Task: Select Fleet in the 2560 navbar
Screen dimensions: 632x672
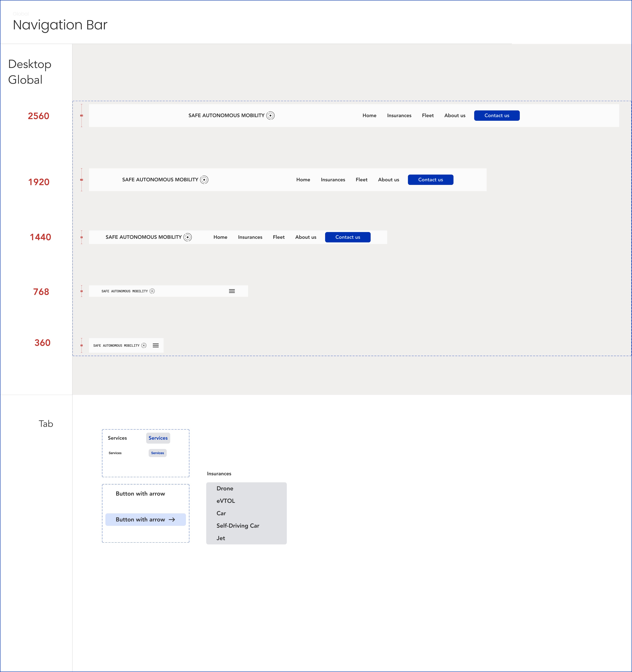Action: 428,116
